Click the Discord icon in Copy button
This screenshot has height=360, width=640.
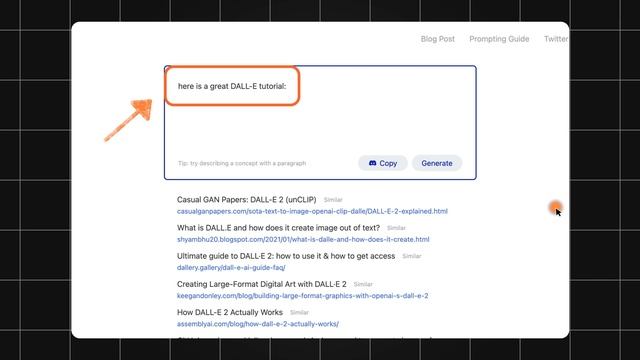tap(372, 163)
